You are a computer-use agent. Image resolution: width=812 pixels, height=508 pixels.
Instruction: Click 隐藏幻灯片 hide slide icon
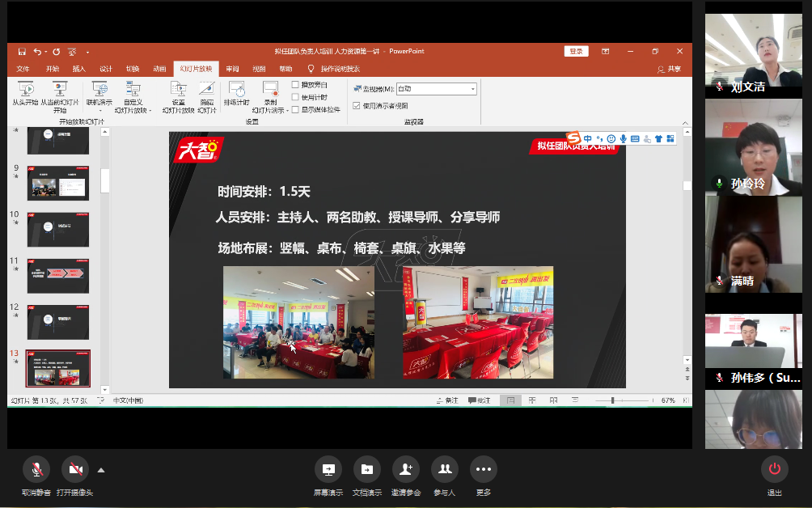(206, 89)
